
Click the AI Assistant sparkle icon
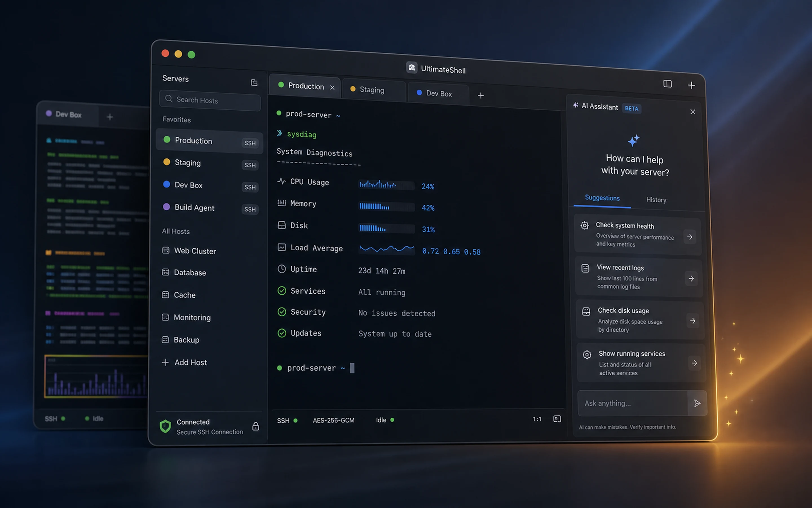point(575,105)
